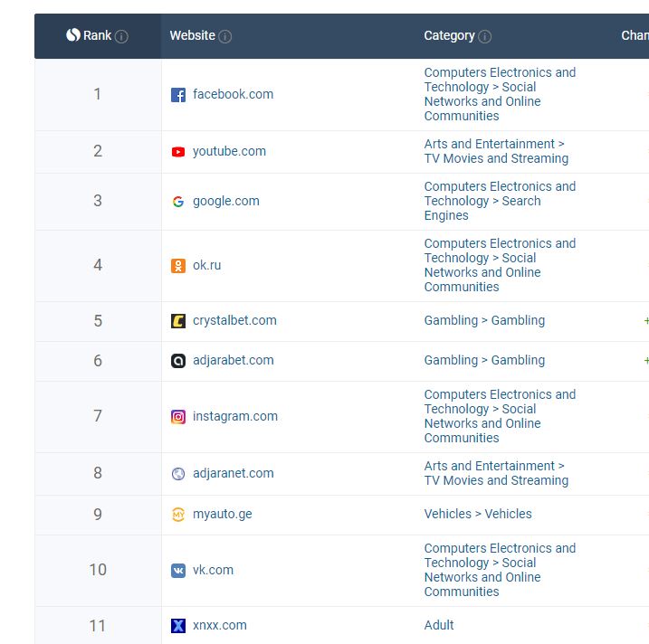This screenshot has height=644, width=649.
Task: Open instagram.com website link
Action: tap(235, 416)
